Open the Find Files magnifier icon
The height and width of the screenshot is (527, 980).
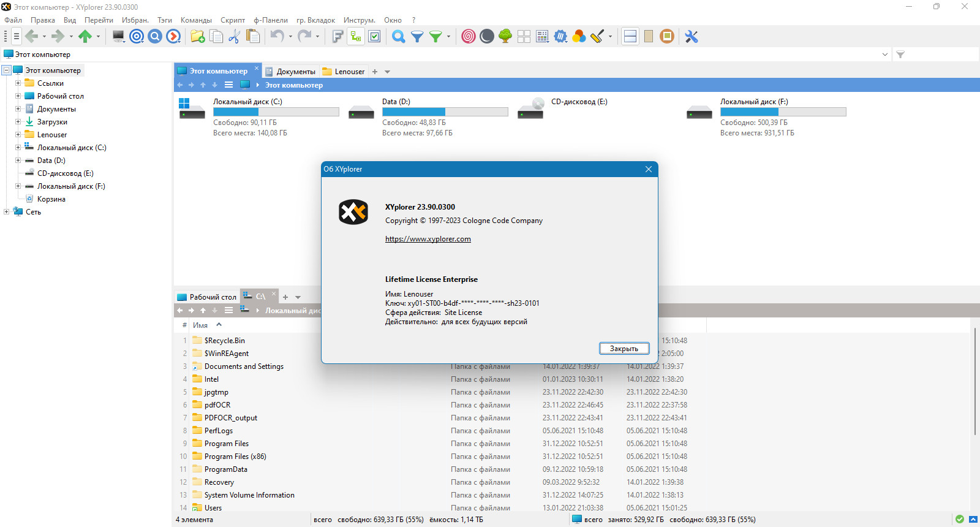click(399, 37)
